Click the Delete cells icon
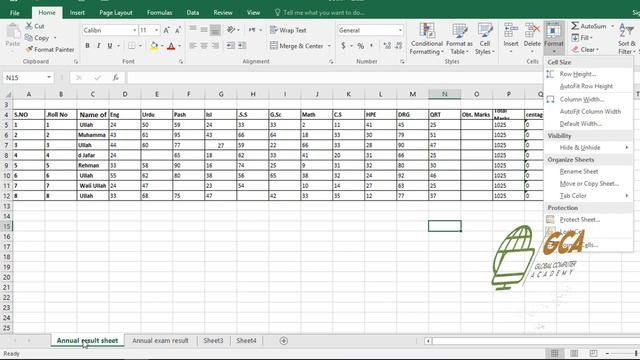Image resolution: width=640 pixels, height=360 pixels. [x=532, y=31]
